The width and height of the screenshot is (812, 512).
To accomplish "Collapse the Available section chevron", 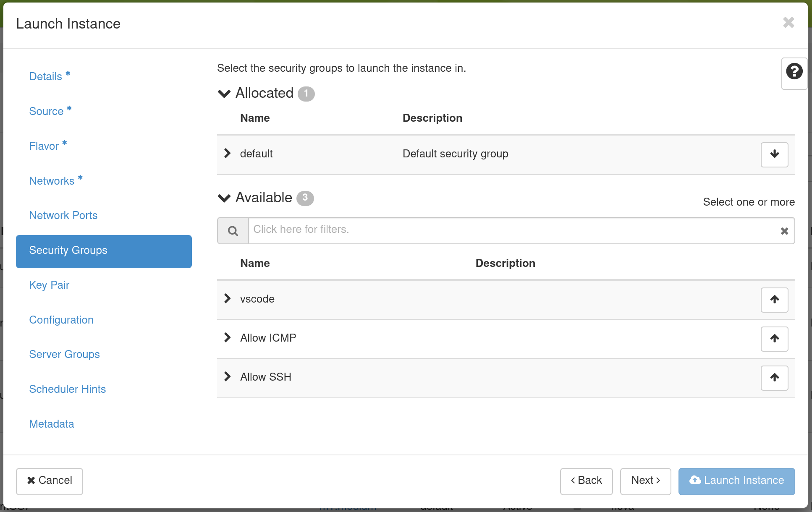I will pyautogui.click(x=224, y=198).
